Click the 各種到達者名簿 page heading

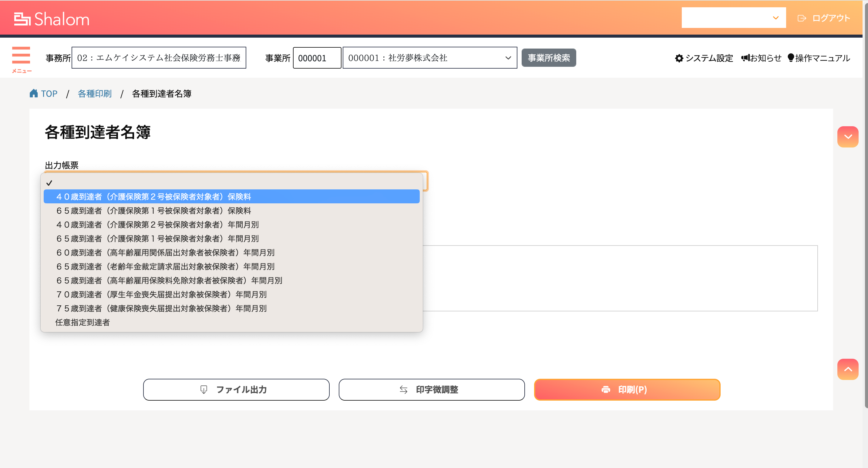click(98, 132)
